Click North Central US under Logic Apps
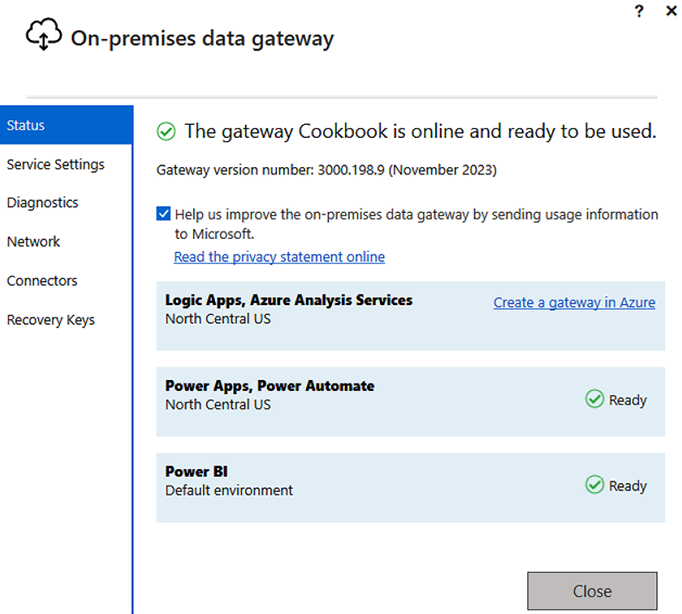 (x=218, y=319)
